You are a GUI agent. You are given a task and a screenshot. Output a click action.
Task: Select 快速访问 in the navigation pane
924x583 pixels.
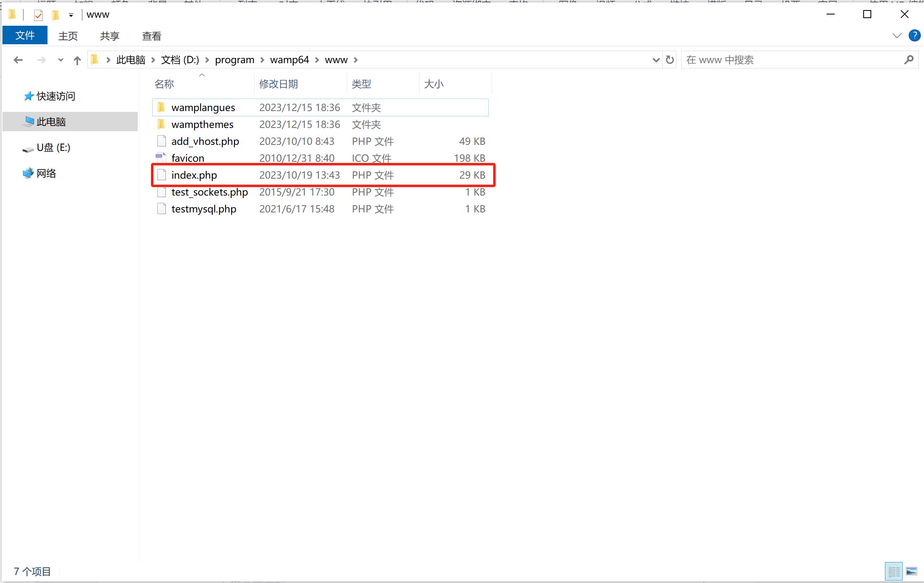click(x=56, y=96)
